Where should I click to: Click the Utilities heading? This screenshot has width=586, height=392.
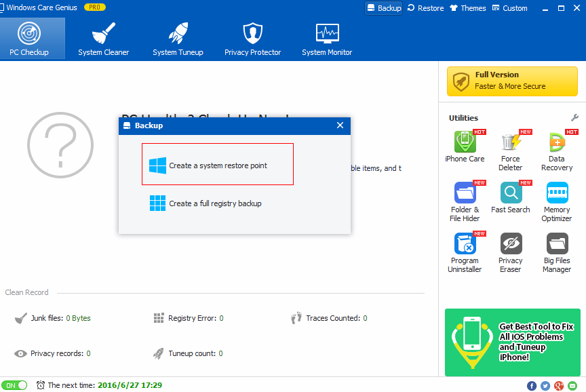pos(463,118)
